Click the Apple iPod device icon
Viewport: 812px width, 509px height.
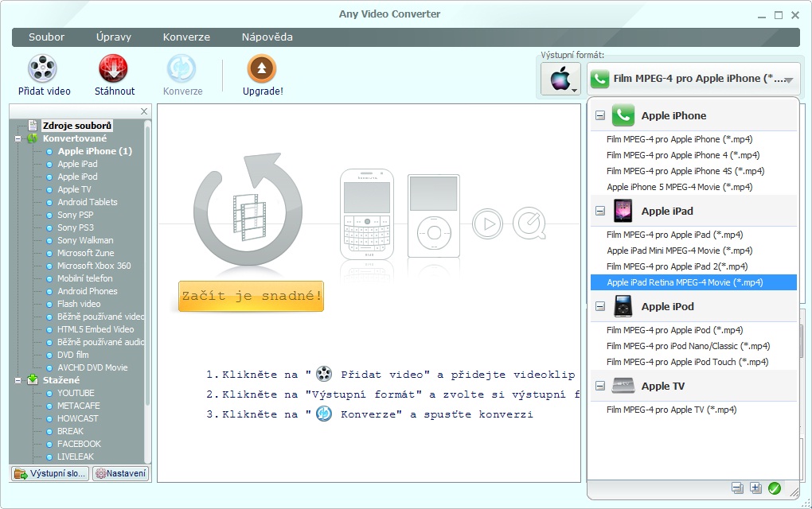pyautogui.click(x=623, y=306)
